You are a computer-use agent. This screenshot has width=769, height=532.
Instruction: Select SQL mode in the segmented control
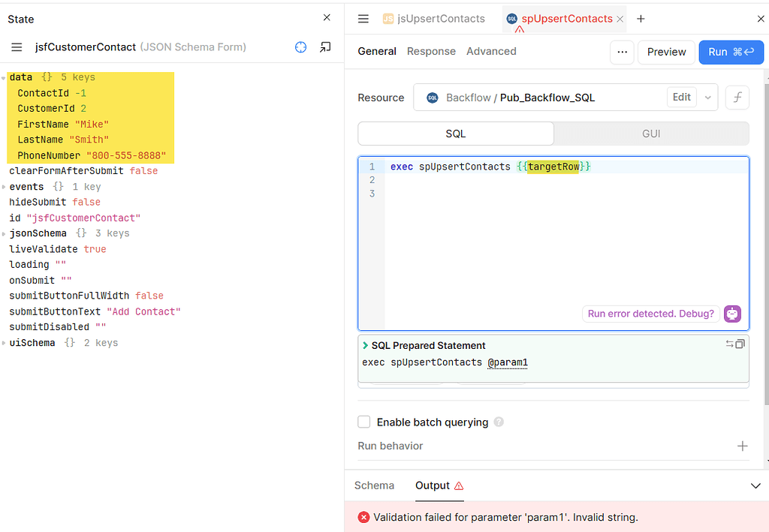coord(455,133)
